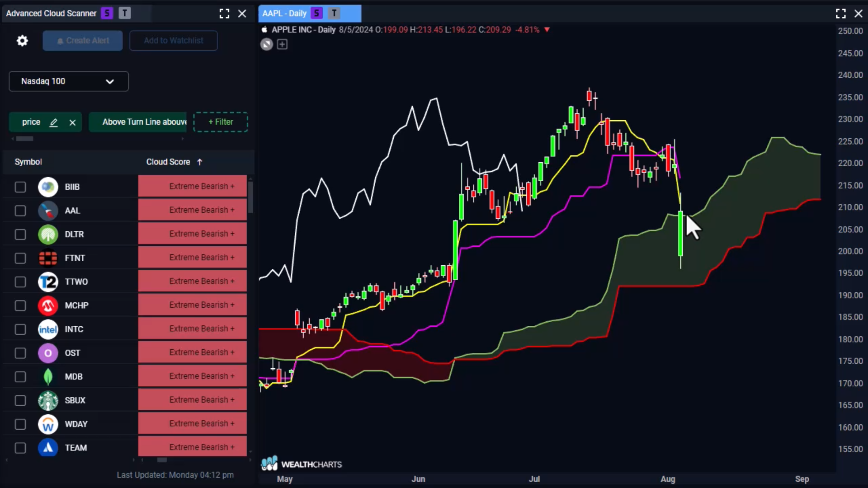Viewport: 868px width, 488px height.
Task: Click the TEAM Atlassian logo
Action: (x=48, y=448)
